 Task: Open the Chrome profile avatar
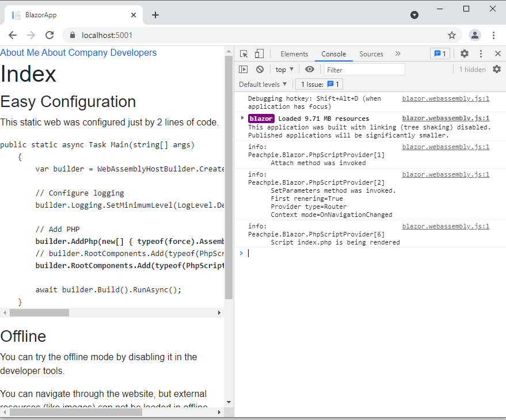(475, 35)
